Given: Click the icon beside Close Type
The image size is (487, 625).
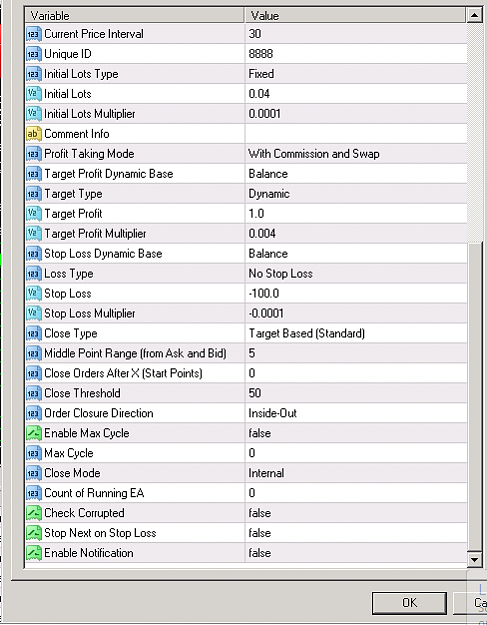Looking at the screenshot, I should coord(34,333).
